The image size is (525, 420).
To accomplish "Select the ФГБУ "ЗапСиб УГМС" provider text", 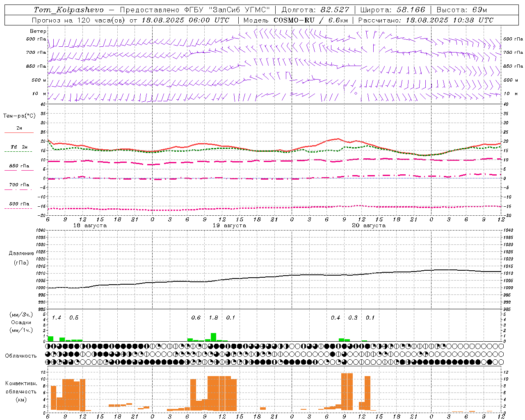I will pyautogui.click(x=227, y=10).
